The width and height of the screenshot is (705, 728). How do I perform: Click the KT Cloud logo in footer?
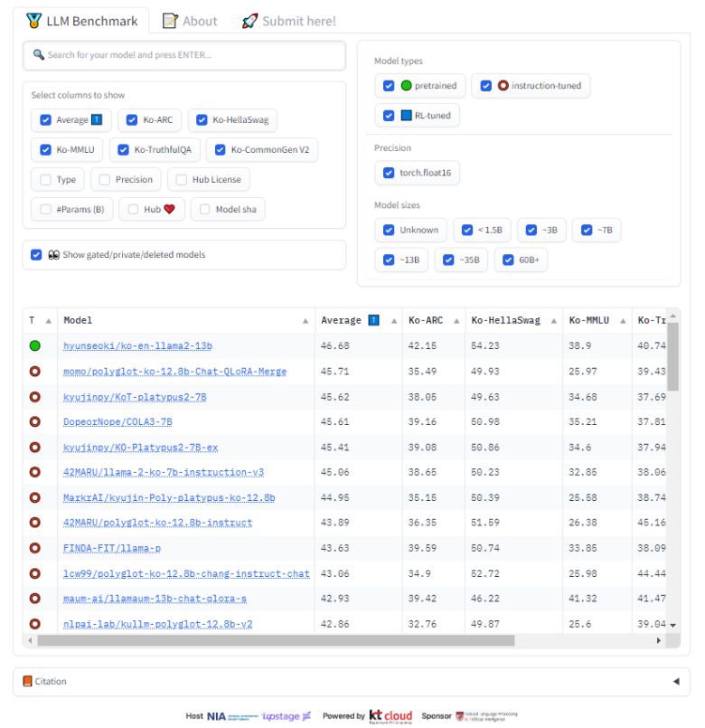390,715
